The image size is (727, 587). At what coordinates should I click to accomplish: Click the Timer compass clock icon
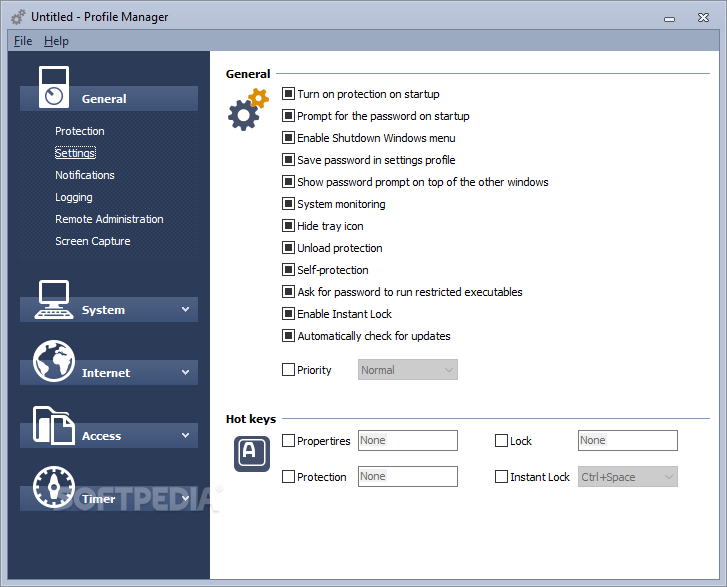[x=54, y=487]
